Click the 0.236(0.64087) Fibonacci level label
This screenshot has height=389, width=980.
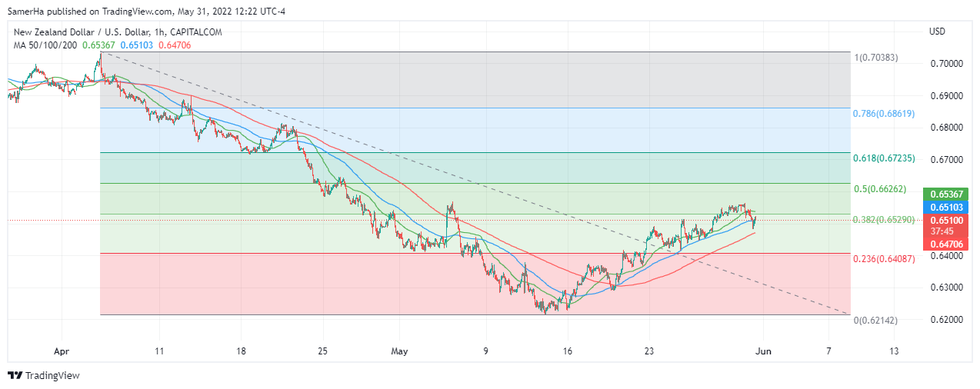click(x=883, y=259)
